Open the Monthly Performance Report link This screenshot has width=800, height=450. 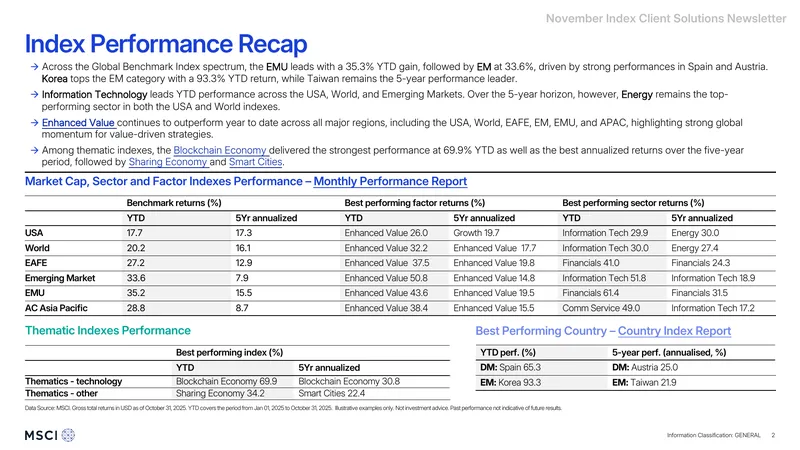click(390, 181)
